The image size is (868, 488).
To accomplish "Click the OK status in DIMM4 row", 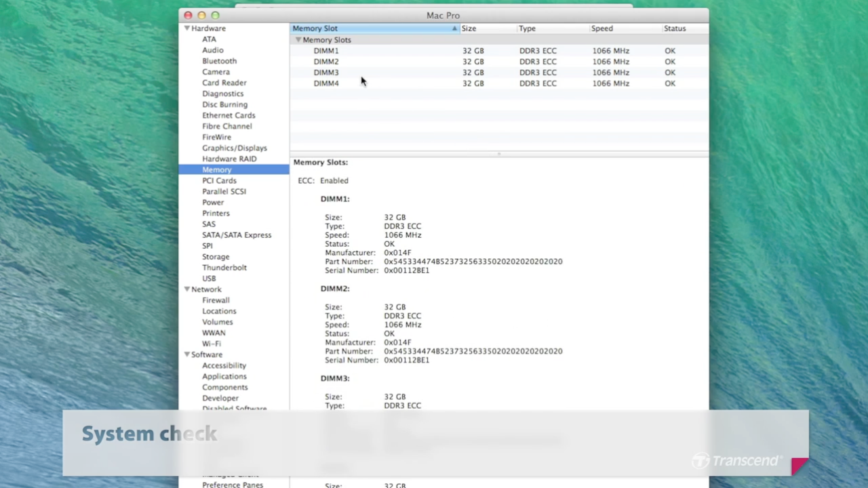I will point(670,83).
